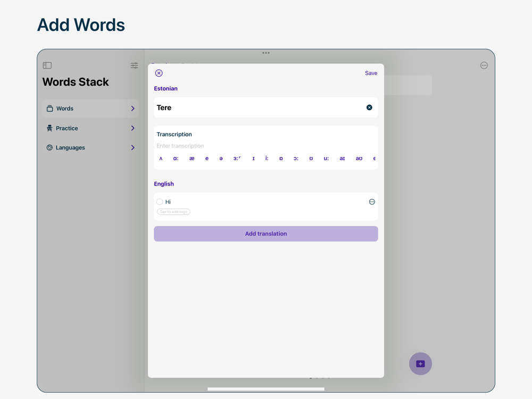Expand the Languages chevron
Image resolution: width=532 pixels, height=399 pixels.
[x=132, y=148]
